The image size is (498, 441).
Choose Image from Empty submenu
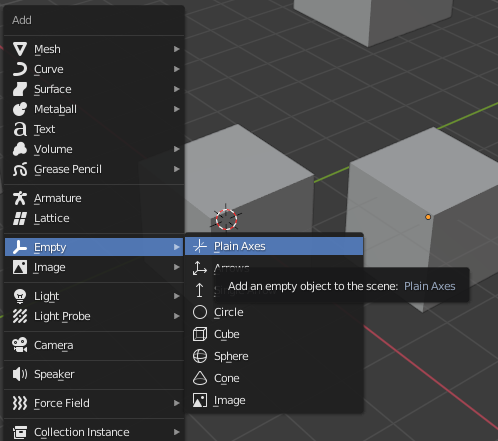click(x=274, y=400)
